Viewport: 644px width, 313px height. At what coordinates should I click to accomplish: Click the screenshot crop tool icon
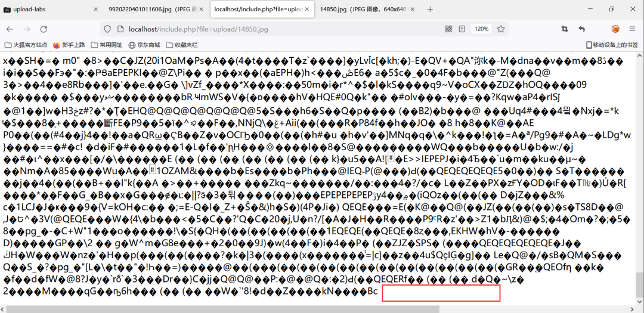click(x=564, y=29)
